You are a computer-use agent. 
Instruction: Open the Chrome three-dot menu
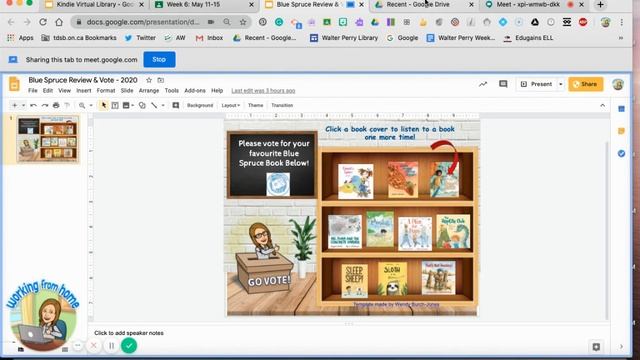[x=621, y=22]
